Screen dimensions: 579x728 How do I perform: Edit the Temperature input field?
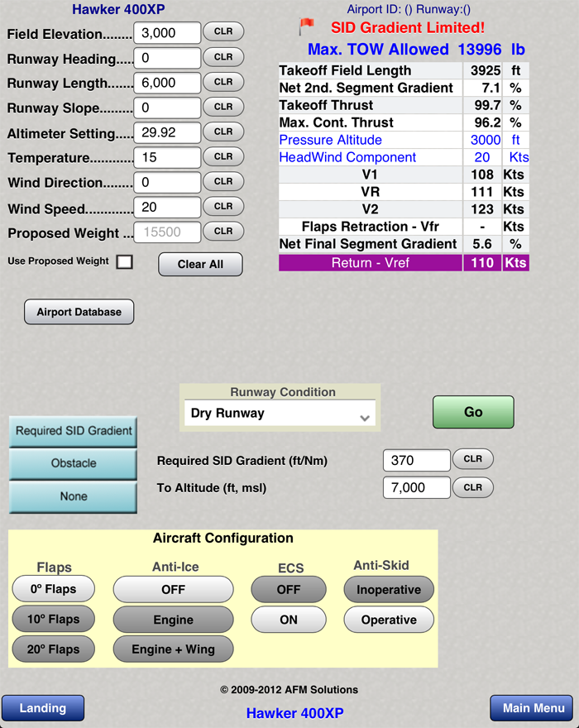tap(167, 157)
